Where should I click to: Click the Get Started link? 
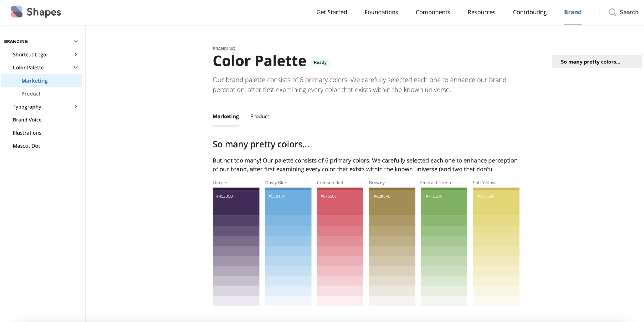tap(332, 12)
